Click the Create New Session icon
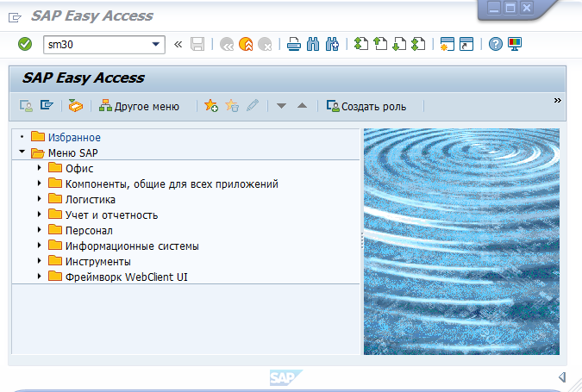Viewport: 582px width, 392px height. 447,44
